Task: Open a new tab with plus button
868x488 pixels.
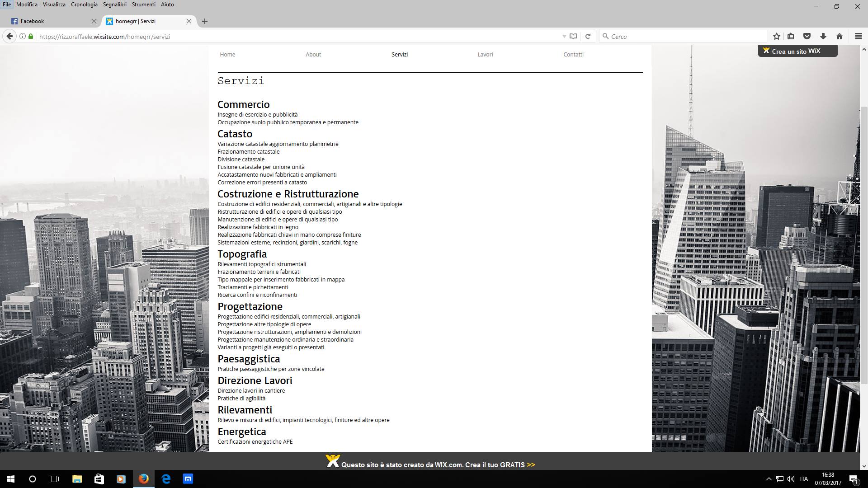Action: point(205,21)
